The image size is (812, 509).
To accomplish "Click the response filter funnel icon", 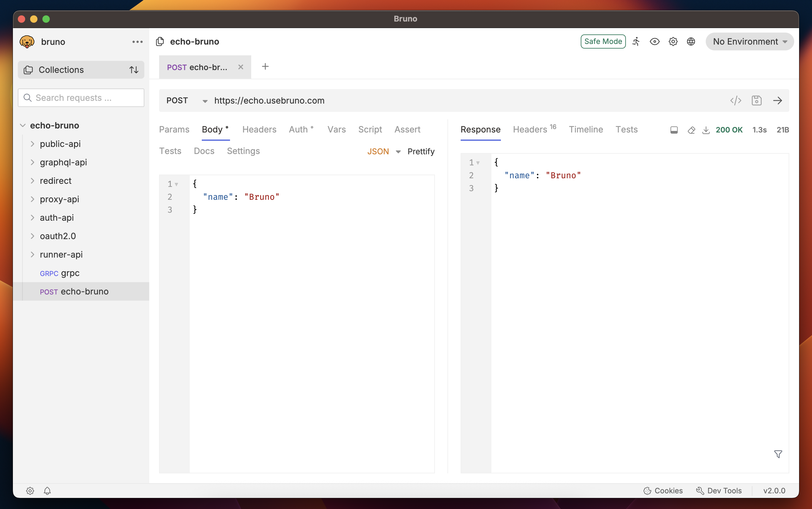I will click(778, 454).
